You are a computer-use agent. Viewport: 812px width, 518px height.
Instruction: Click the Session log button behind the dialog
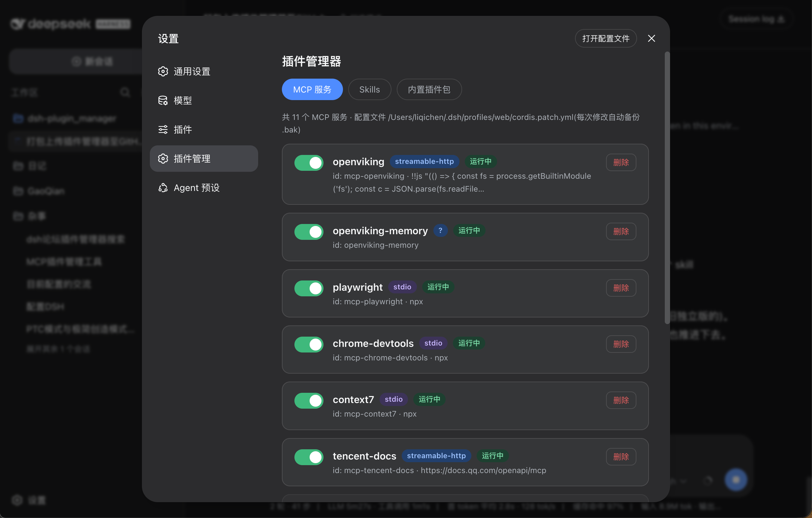pos(756,19)
